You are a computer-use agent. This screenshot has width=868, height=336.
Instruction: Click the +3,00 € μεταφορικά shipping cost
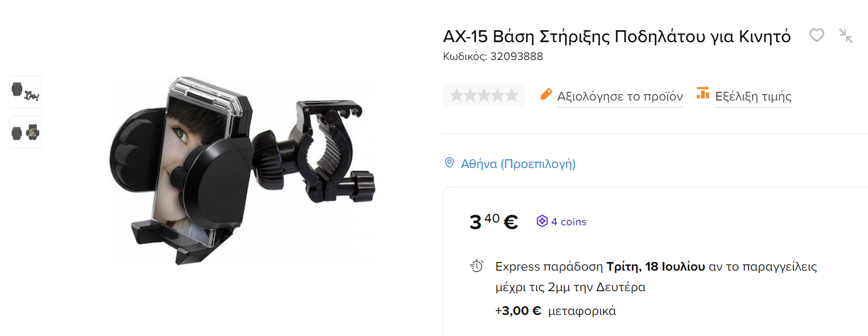pyautogui.click(x=555, y=311)
